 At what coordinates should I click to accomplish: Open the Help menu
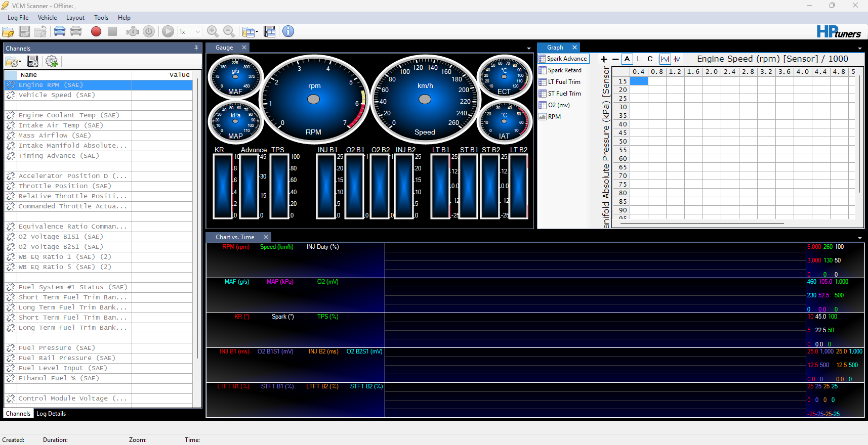[124, 18]
